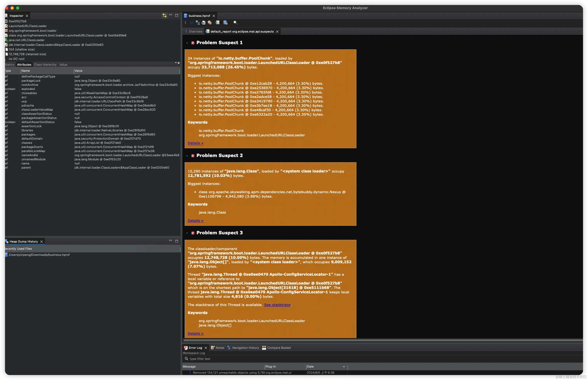Toggle the Inspector link with editor icon
588x380 pixels.
[164, 16]
